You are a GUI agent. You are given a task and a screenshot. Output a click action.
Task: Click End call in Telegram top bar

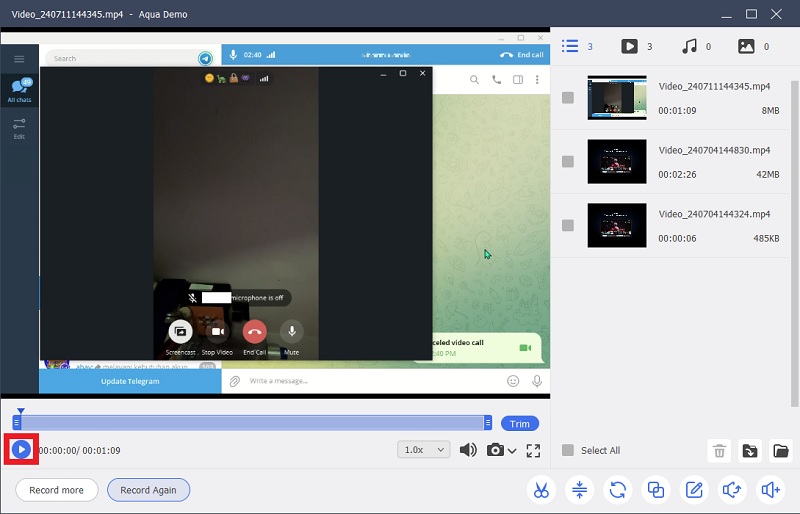tap(521, 55)
